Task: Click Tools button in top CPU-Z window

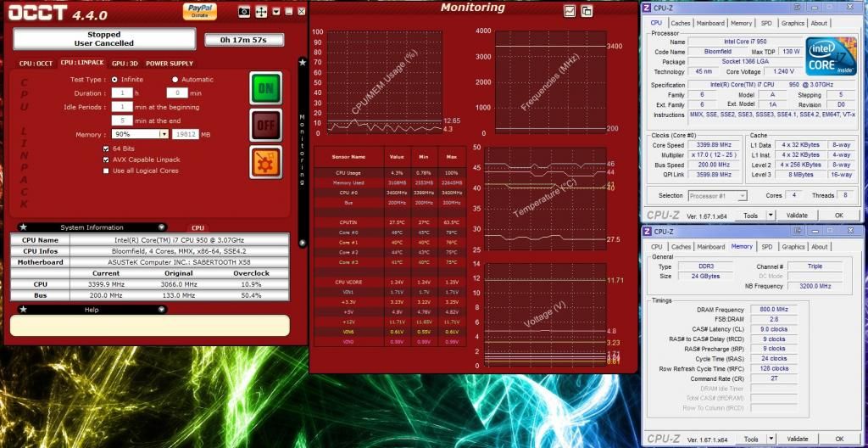Action: (x=751, y=216)
